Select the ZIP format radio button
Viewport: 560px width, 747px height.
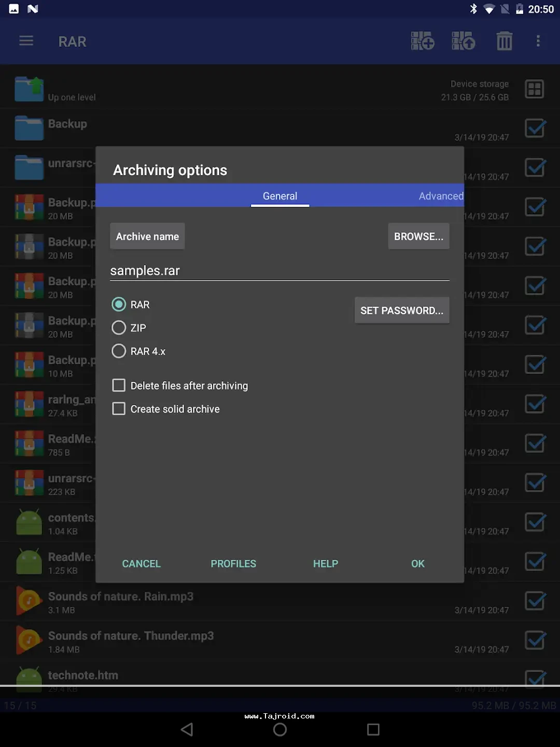pyautogui.click(x=119, y=328)
